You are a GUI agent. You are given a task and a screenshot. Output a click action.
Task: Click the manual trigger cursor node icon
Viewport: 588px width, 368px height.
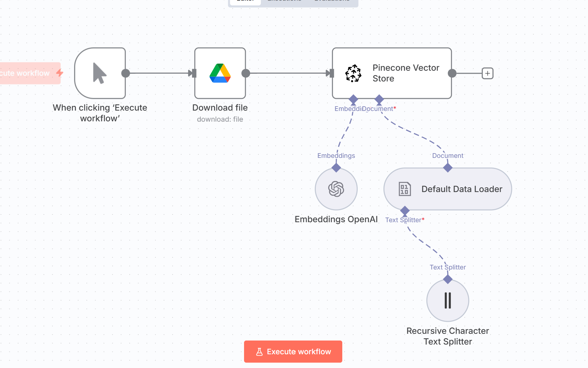[x=100, y=73]
